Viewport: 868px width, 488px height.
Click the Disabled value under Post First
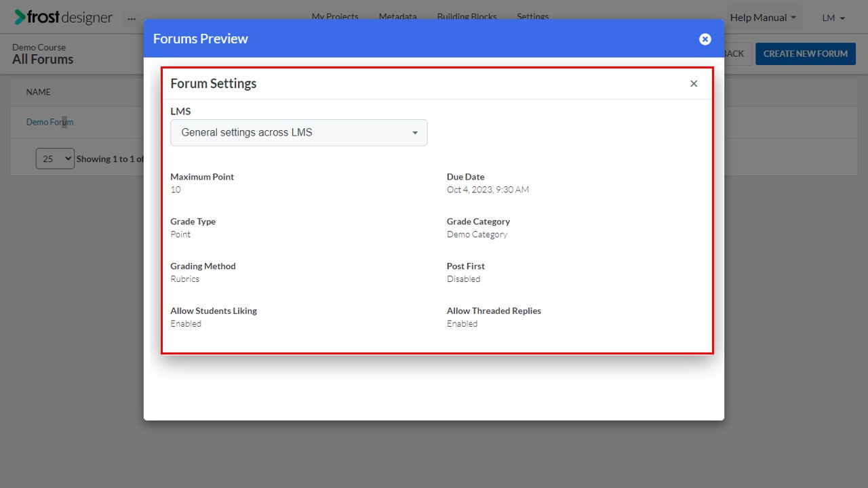coord(463,279)
